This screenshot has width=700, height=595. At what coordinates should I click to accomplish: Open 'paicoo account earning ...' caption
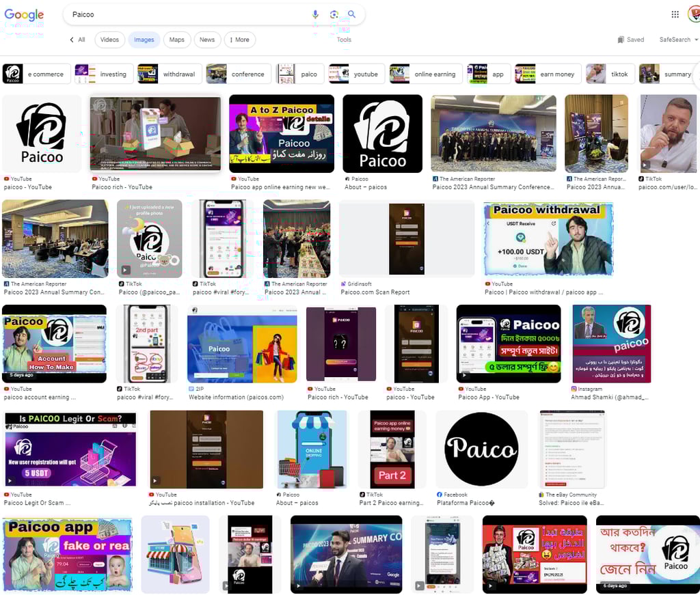click(x=40, y=397)
